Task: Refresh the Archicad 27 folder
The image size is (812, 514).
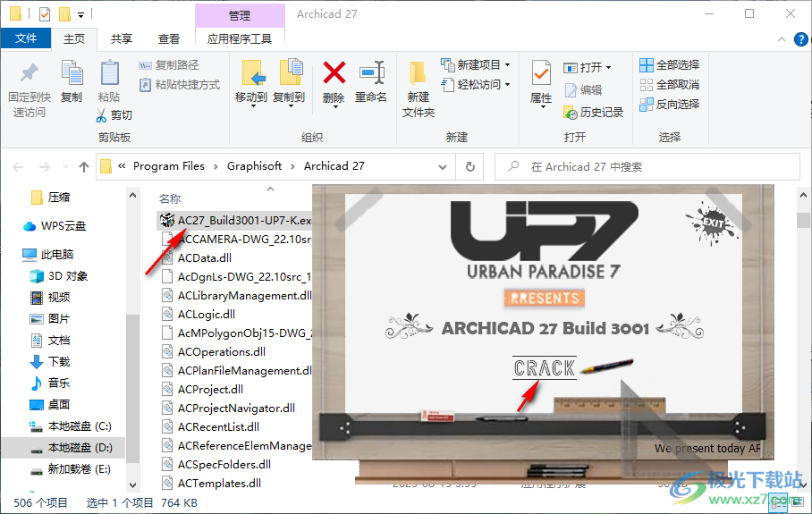Action: coord(470,166)
